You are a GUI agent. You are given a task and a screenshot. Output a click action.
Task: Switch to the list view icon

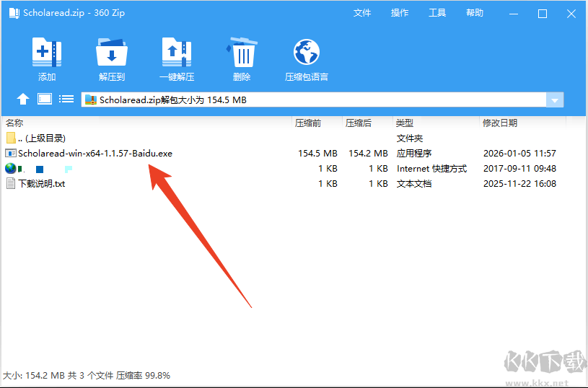click(66, 99)
